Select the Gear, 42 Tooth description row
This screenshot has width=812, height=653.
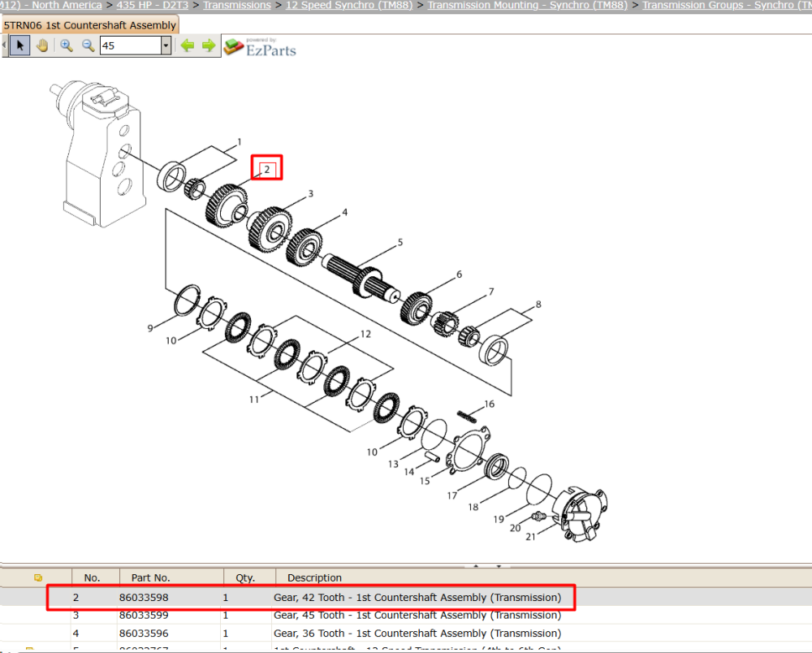coord(417,597)
